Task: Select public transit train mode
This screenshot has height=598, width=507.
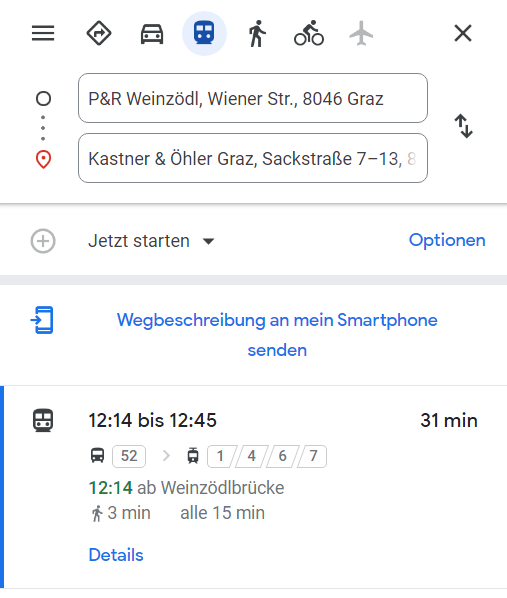Action: tap(204, 33)
